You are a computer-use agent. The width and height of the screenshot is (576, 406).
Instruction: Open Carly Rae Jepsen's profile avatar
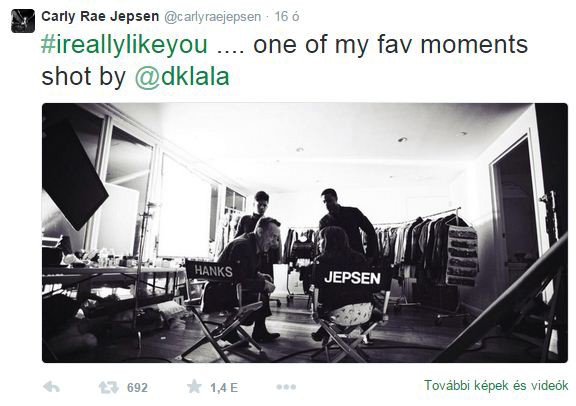(23, 21)
